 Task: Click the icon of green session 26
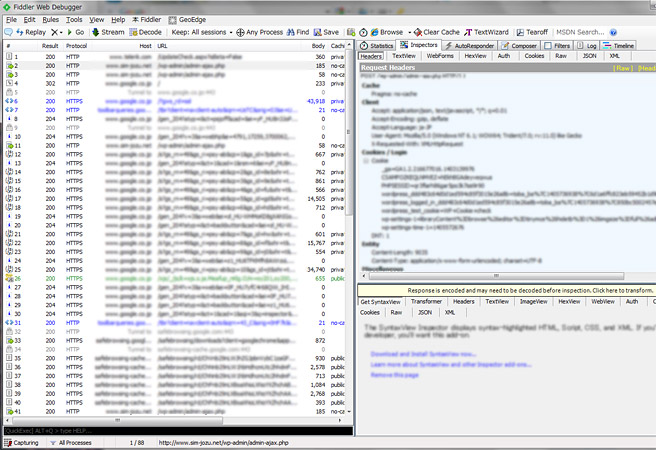[9, 279]
